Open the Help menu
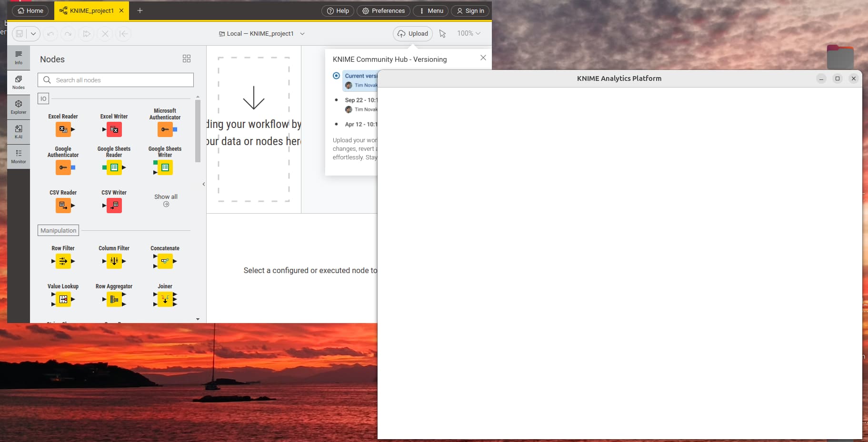Image resolution: width=868 pixels, height=442 pixels. click(x=338, y=10)
